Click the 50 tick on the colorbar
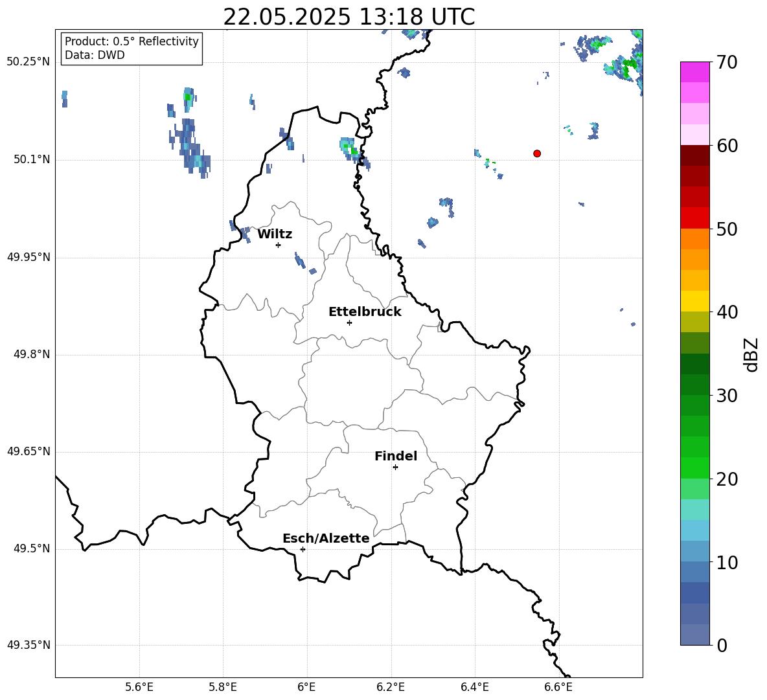 (727, 229)
